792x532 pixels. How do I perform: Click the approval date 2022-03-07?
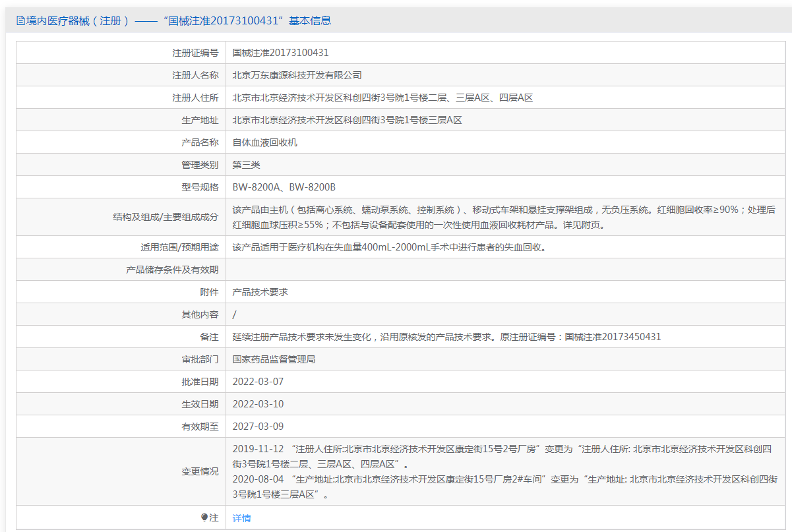pyautogui.click(x=258, y=382)
